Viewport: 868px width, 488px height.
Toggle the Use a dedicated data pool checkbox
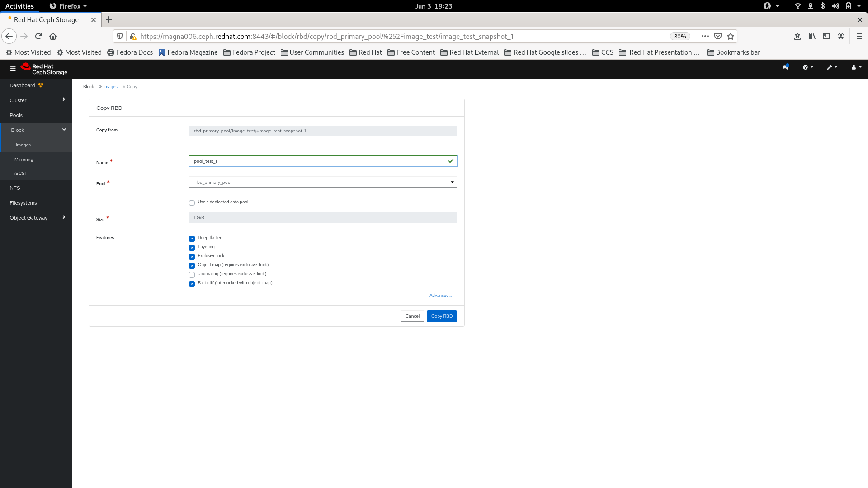(192, 202)
